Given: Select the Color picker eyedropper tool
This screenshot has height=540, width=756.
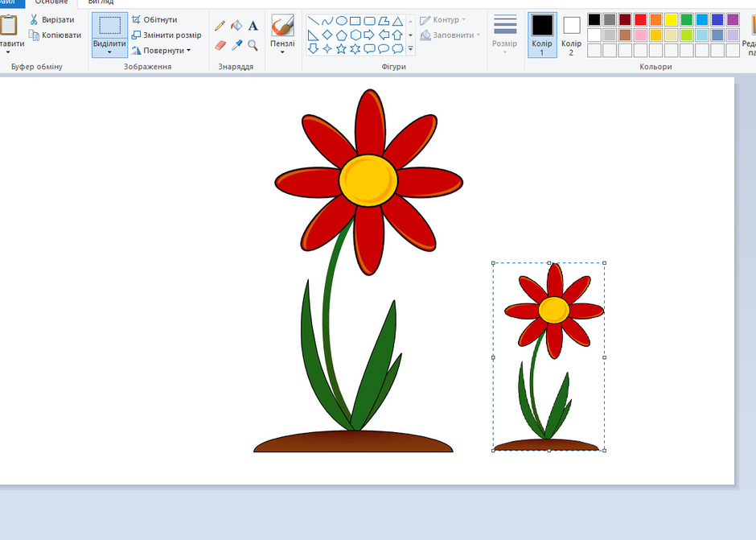Looking at the screenshot, I should click(236, 45).
